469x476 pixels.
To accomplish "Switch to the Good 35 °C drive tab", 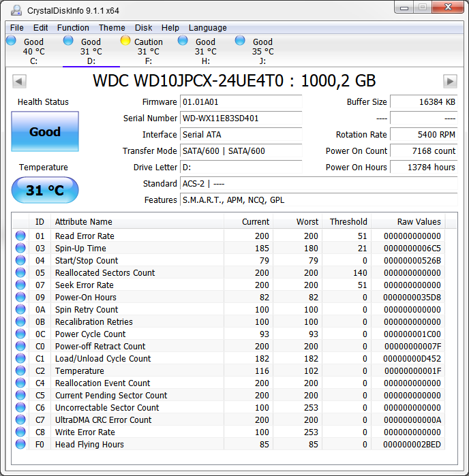I will [x=262, y=51].
